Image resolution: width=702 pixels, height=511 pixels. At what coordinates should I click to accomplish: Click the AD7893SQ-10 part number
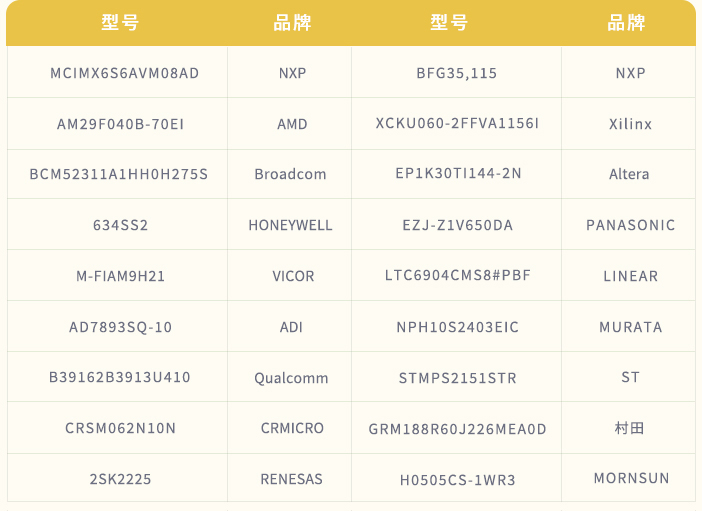coord(120,327)
